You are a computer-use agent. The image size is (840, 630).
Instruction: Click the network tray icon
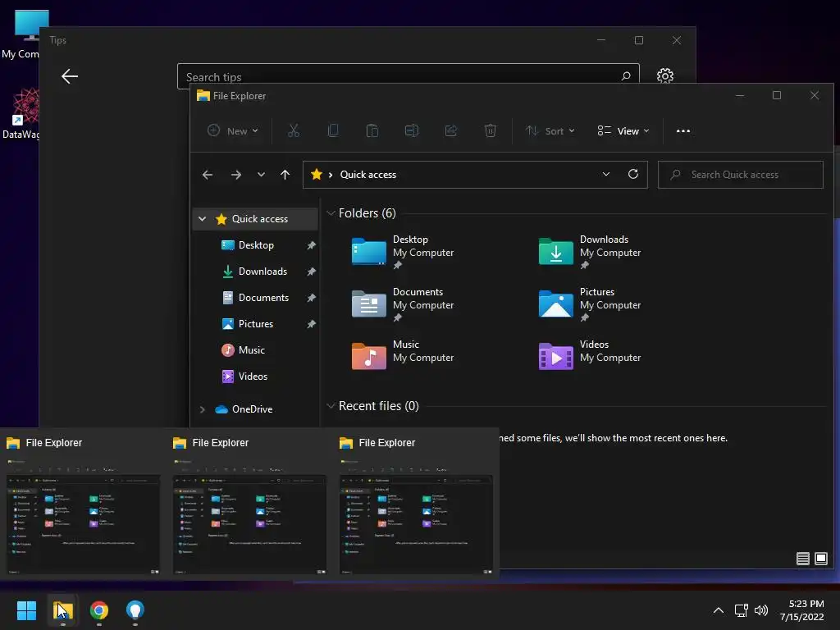click(x=742, y=610)
